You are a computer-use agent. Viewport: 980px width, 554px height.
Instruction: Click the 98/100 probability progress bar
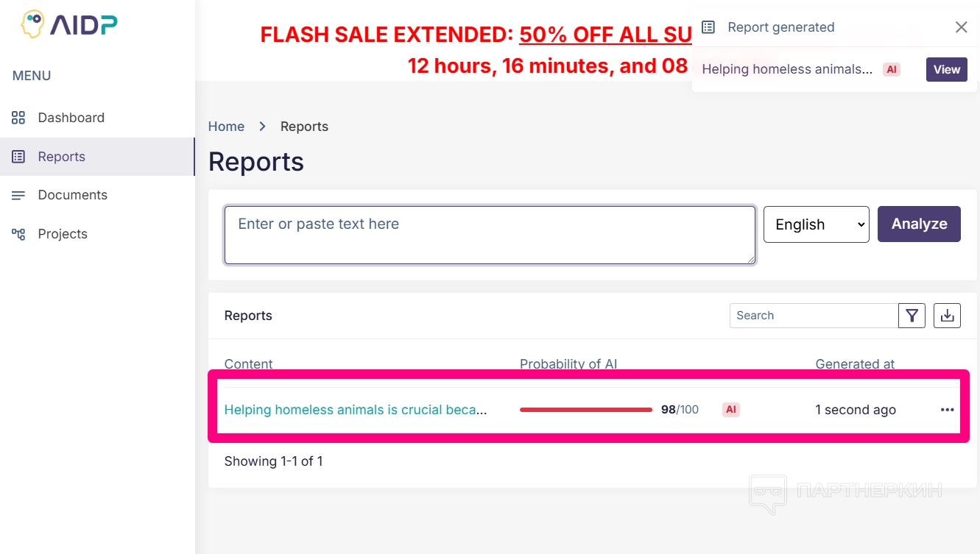[585, 410]
